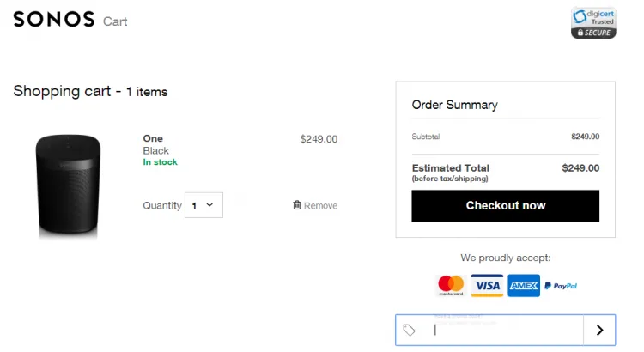Image resolution: width=644 pixels, height=352 pixels.
Task: Open the One product name link
Action: click(153, 138)
